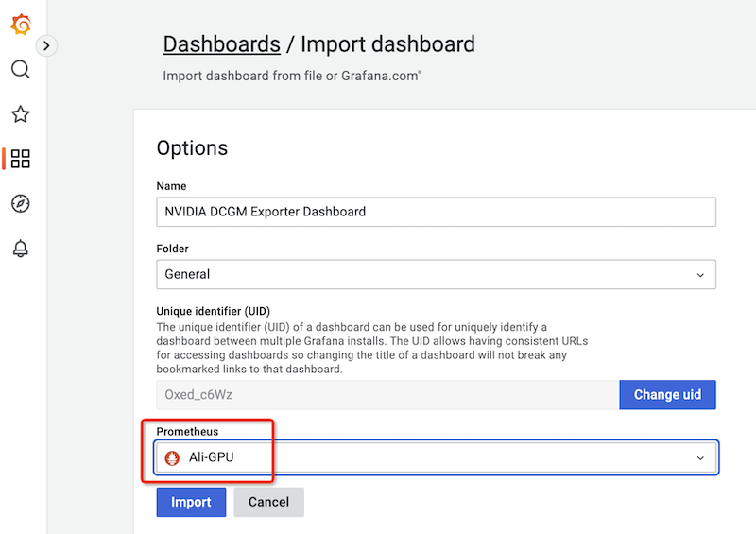This screenshot has height=534, width=756.
Task: Open the Folder dropdown showing General
Action: point(436,274)
